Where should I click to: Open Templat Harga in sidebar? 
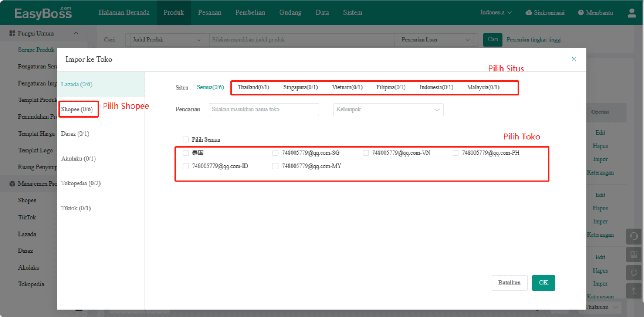(x=36, y=134)
